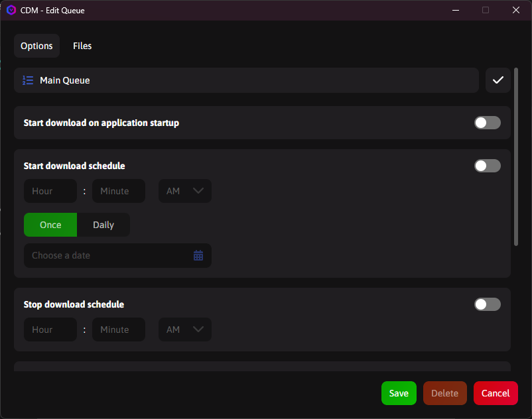Save the queue settings
Viewport: 532px width, 419px height.
pos(399,393)
